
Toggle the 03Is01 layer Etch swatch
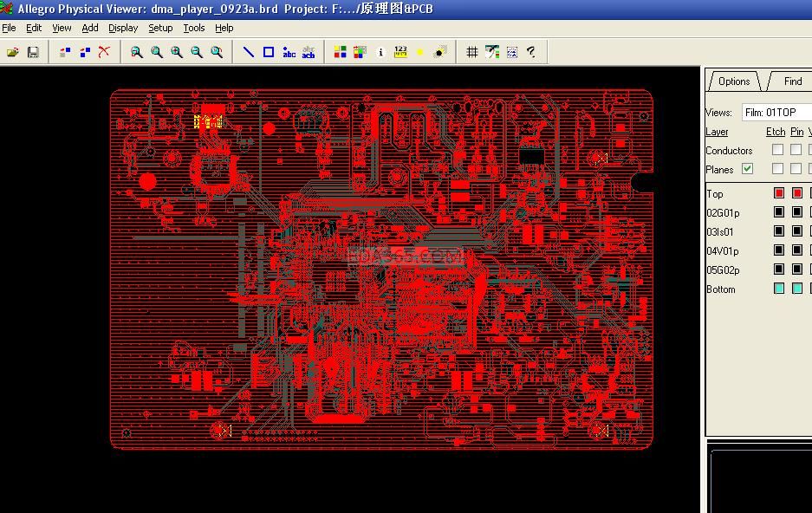(778, 231)
